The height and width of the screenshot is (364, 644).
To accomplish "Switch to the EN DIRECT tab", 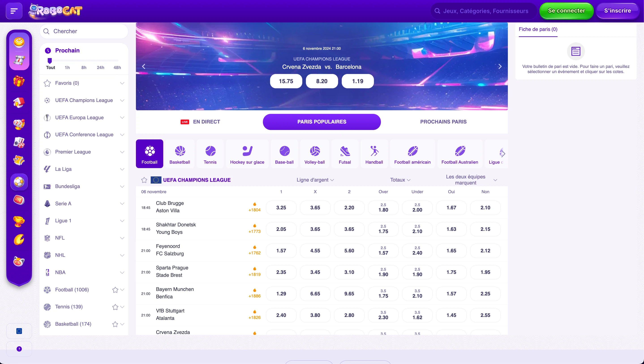I will [x=200, y=122].
